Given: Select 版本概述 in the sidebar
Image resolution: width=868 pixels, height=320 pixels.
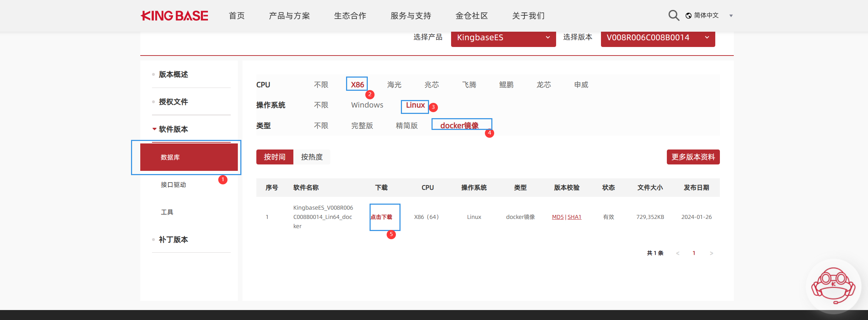Looking at the screenshot, I should [x=173, y=74].
